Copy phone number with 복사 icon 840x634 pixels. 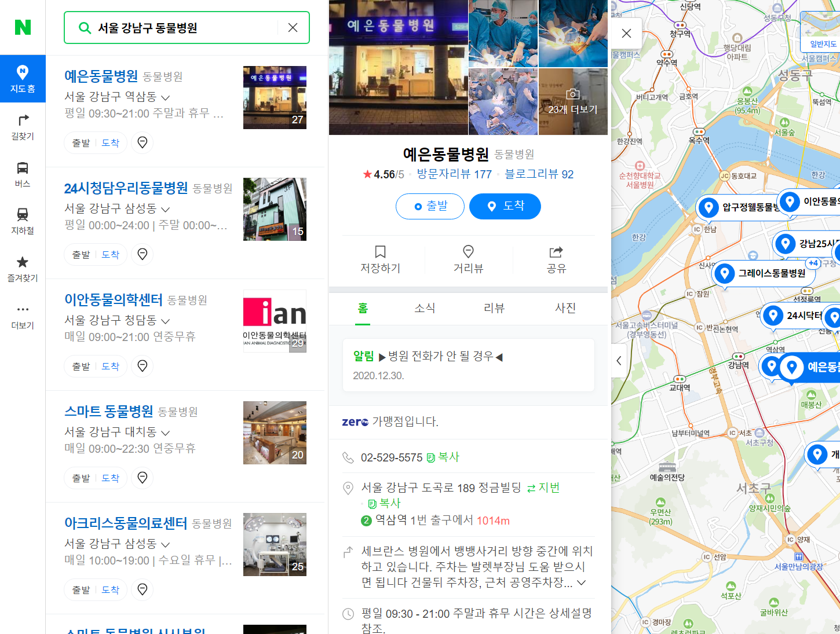coord(443,457)
